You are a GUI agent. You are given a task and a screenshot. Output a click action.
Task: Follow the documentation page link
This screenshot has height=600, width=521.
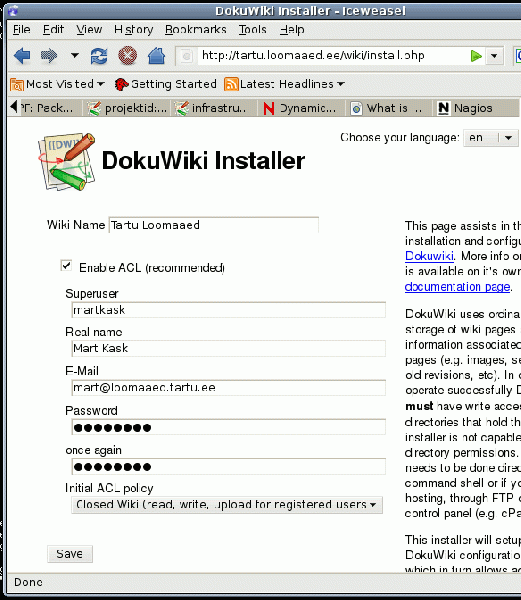pos(458,287)
